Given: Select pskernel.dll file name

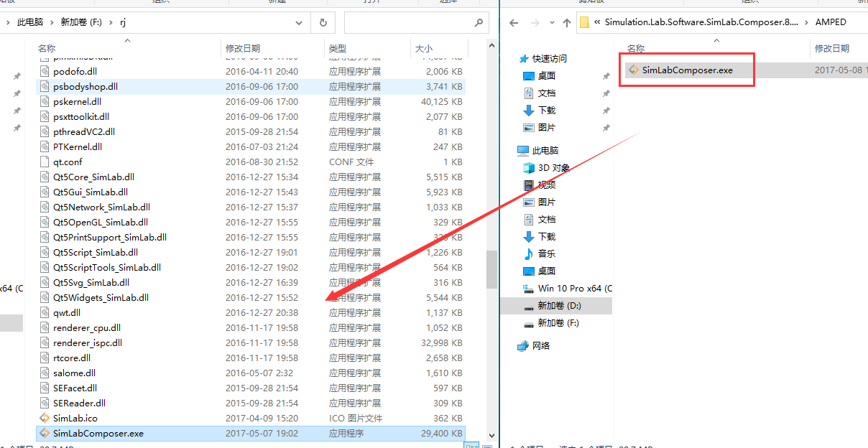Looking at the screenshot, I should coord(77,101).
